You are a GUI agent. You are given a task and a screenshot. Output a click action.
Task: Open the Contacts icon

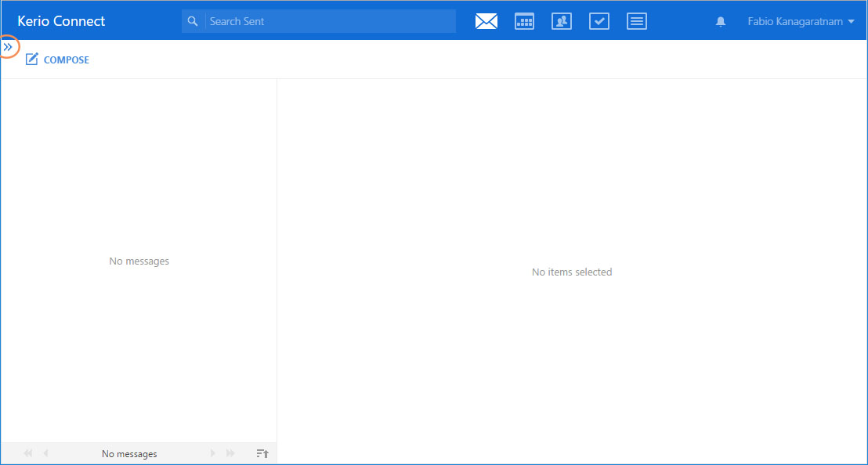click(x=562, y=22)
